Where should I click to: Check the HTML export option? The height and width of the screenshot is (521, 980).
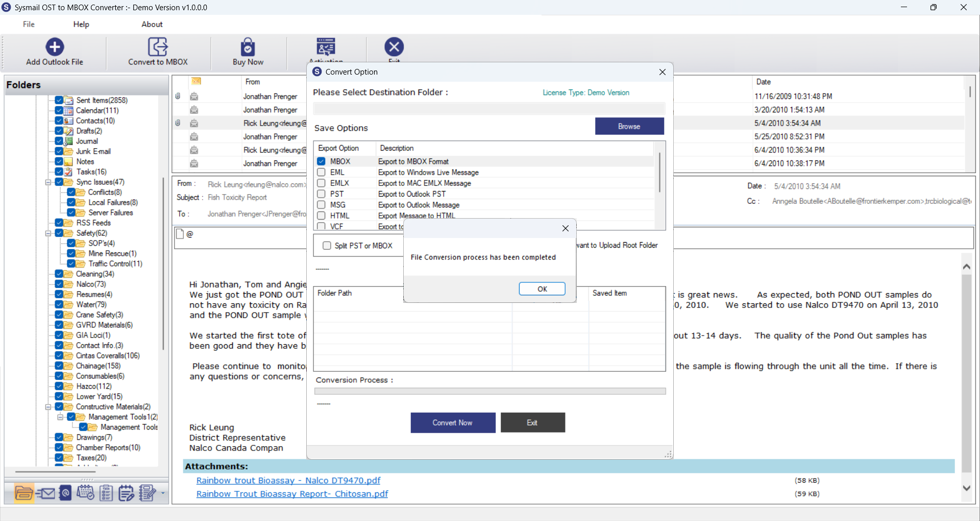[x=321, y=216]
